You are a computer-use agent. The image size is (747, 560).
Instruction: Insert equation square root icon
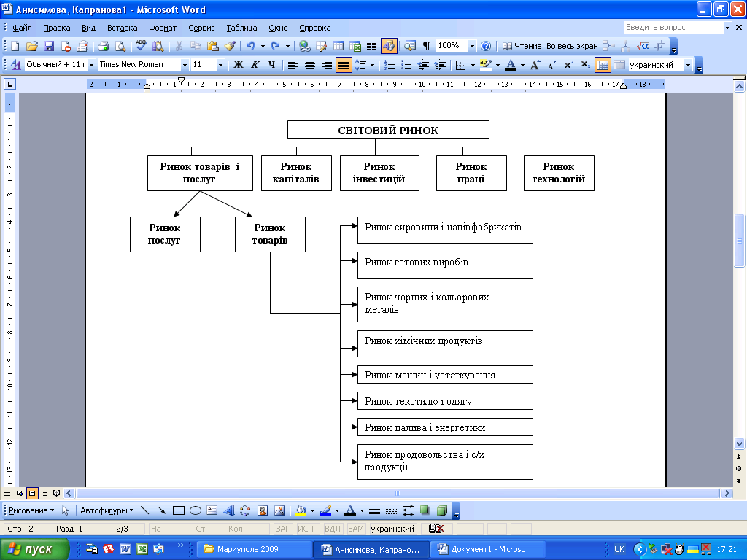(x=643, y=46)
